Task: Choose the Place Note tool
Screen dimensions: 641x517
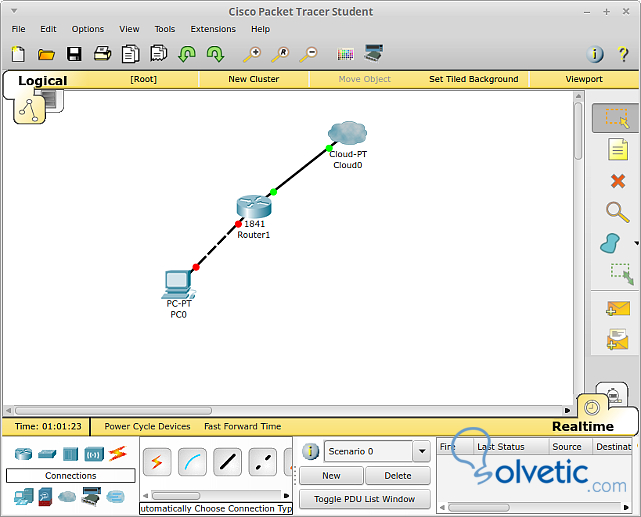Action: click(618, 149)
